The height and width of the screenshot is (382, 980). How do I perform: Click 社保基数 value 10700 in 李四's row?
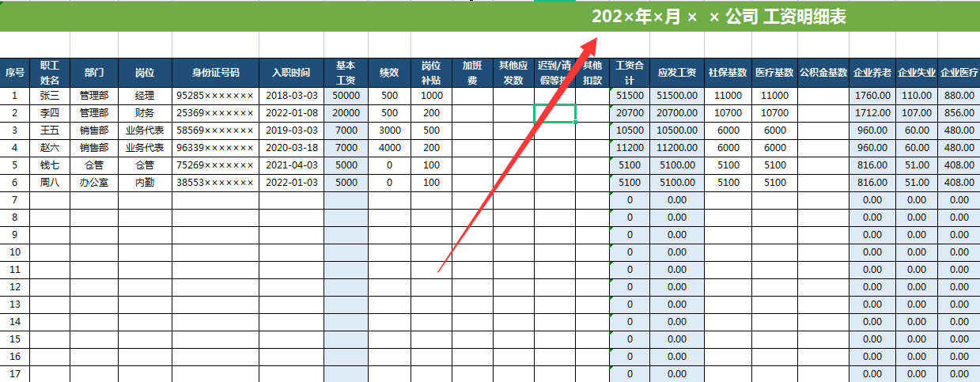click(x=728, y=113)
